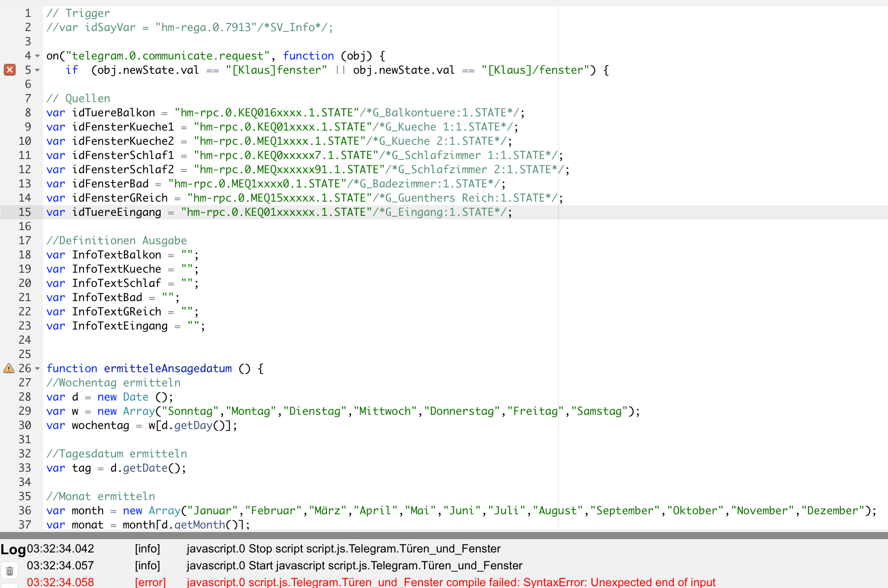Click the "September" string in month array

coord(625,511)
